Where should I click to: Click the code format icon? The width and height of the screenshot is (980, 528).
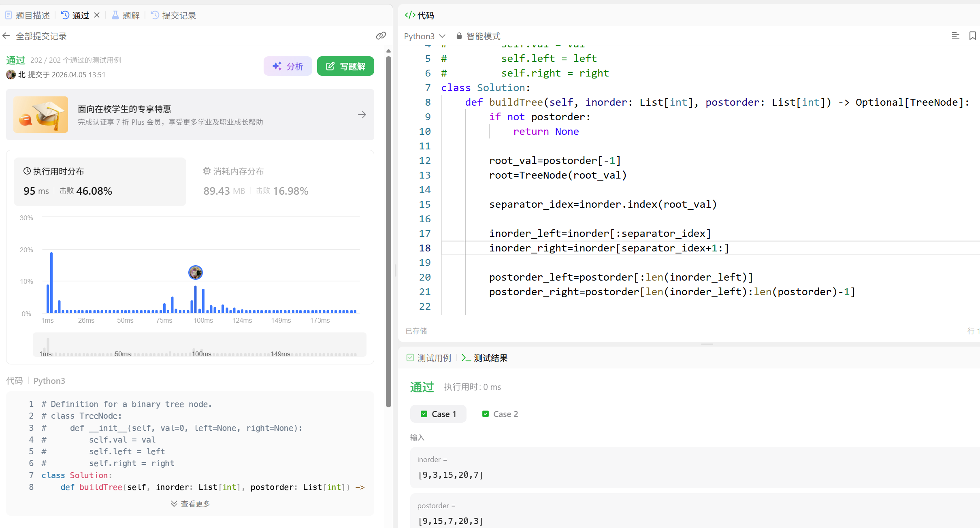[x=955, y=36]
